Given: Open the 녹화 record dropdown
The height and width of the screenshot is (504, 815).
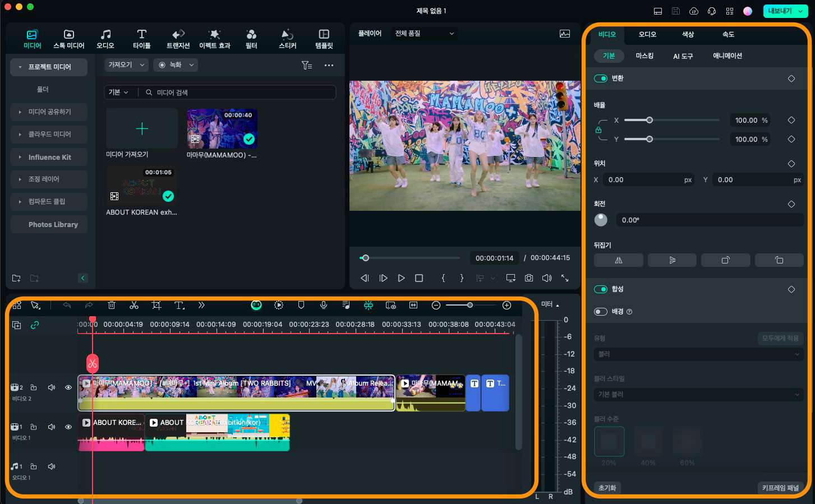Looking at the screenshot, I should (x=176, y=65).
